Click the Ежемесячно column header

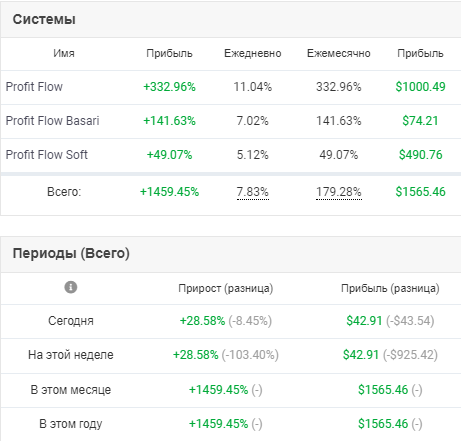(x=339, y=53)
